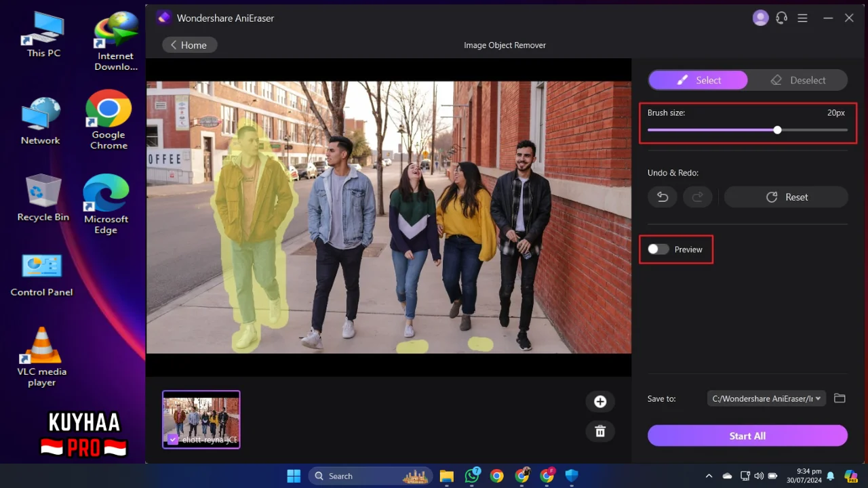Open the user account avatar
The height and width of the screenshot is (488, 868).
[x=760, y=18]
